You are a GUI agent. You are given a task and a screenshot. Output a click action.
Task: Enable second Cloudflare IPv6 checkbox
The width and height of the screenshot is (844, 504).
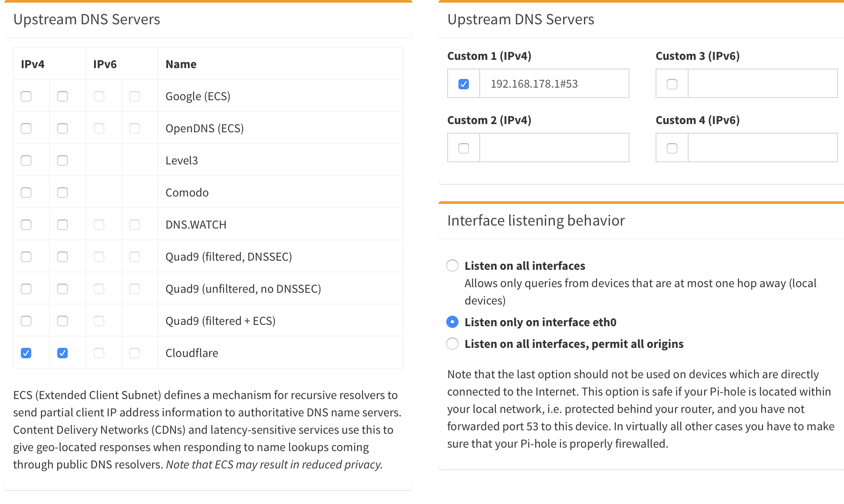135,353
